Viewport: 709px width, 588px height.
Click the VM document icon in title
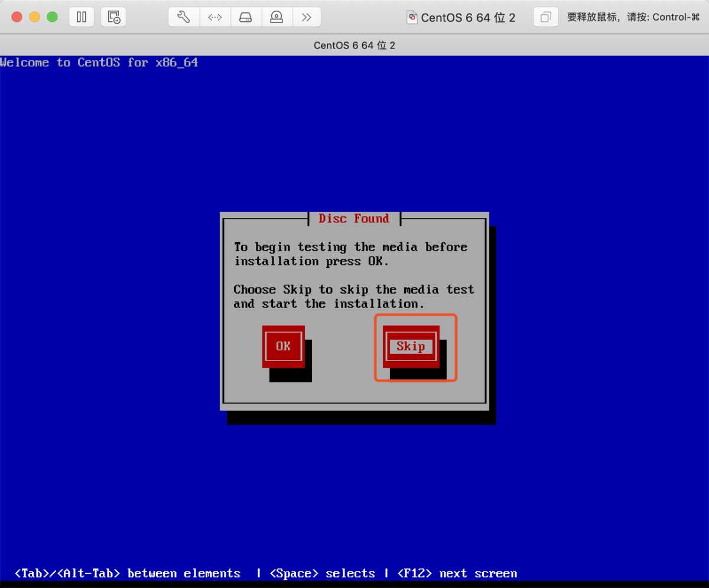(x=412, y=18)
